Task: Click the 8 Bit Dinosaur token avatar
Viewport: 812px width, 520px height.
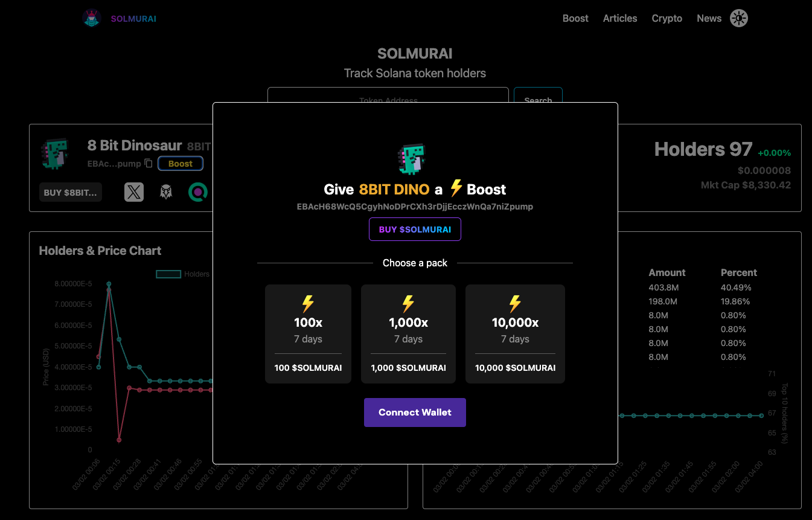Action: [x=55, y=153]
